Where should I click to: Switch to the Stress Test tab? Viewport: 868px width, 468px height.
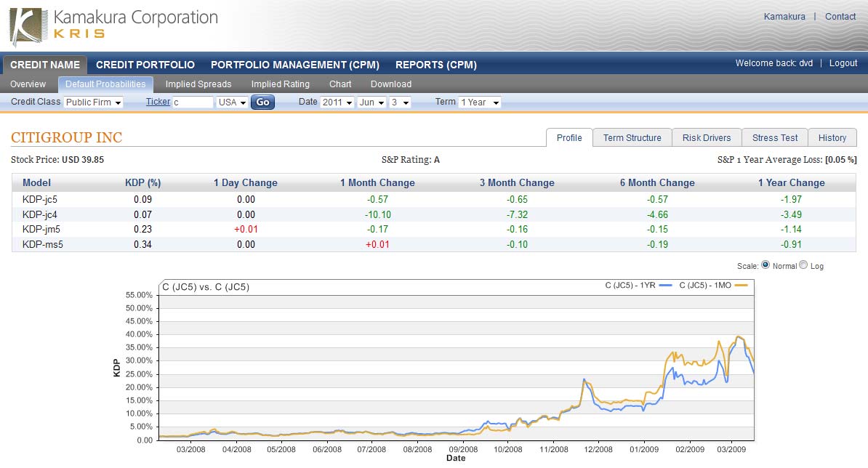click(x=774, y=138)
